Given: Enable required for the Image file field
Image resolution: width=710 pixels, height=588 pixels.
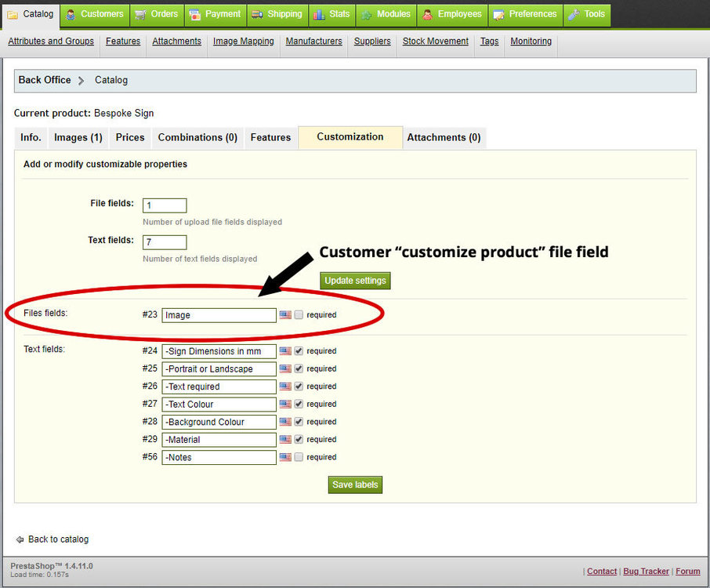Looking at the screenshot, I should (x=299, y=314).
